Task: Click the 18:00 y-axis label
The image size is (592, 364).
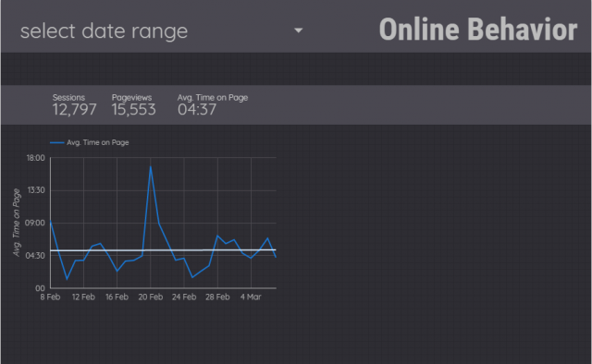Action: pyautogui.click(x=35, y=158)
